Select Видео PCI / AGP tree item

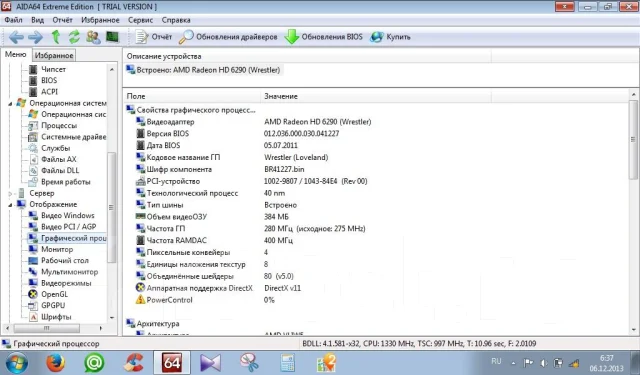pos(62,227)
